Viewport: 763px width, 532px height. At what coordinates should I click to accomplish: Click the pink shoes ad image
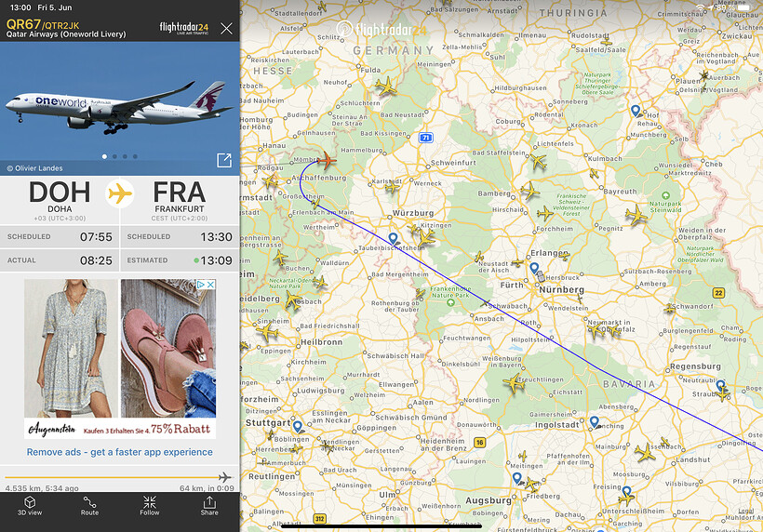[168, 348]
